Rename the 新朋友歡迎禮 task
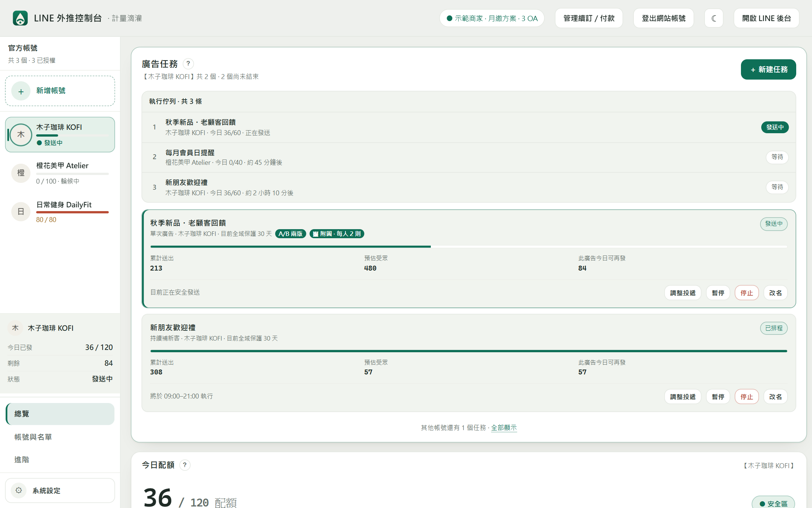Screen dimensions: 812x508 (x=776, y=397)
